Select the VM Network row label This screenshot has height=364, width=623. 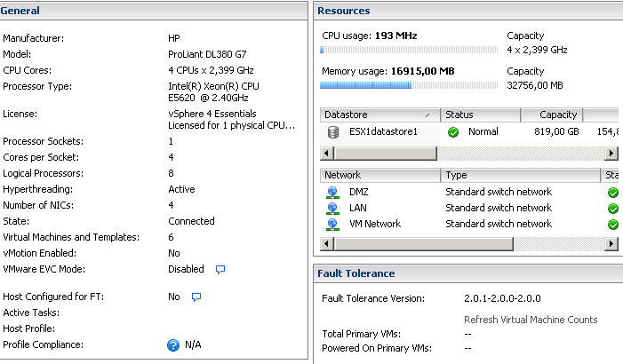tap(375, 224)
